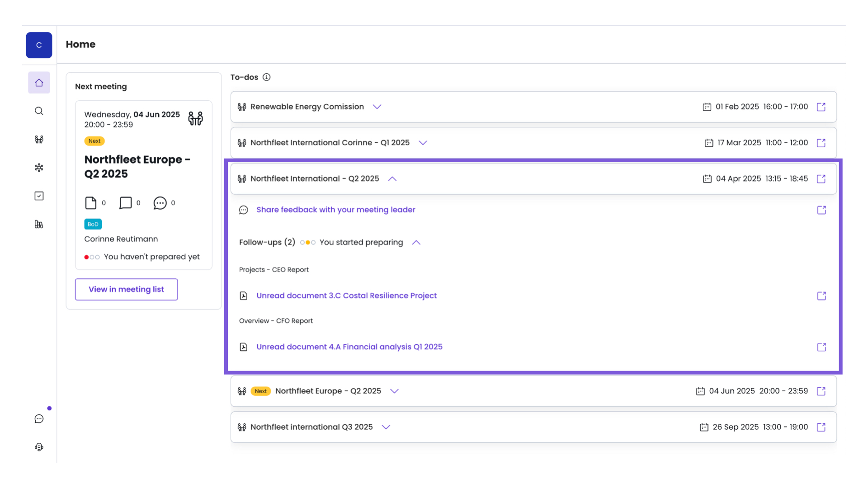Collapse the Follow-ups (2) section
Image resolution: width=868 pixels, height=488 pixels.
(416, 243)
